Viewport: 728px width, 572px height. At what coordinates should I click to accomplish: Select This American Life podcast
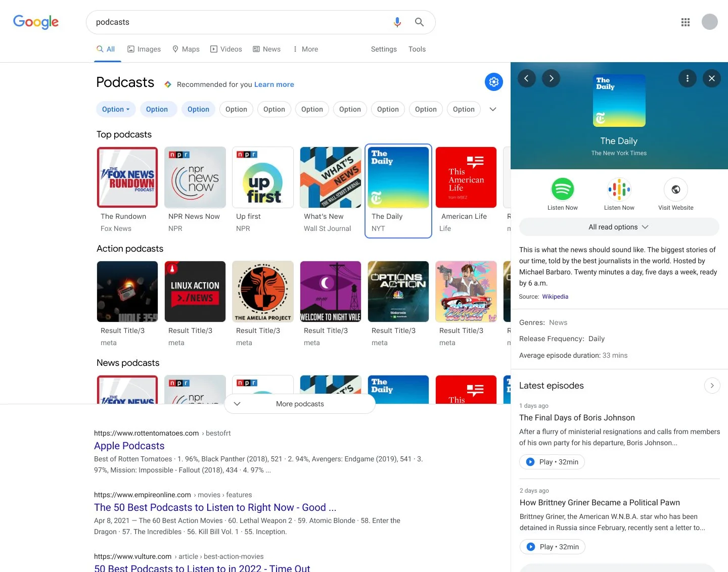[466, 190]
